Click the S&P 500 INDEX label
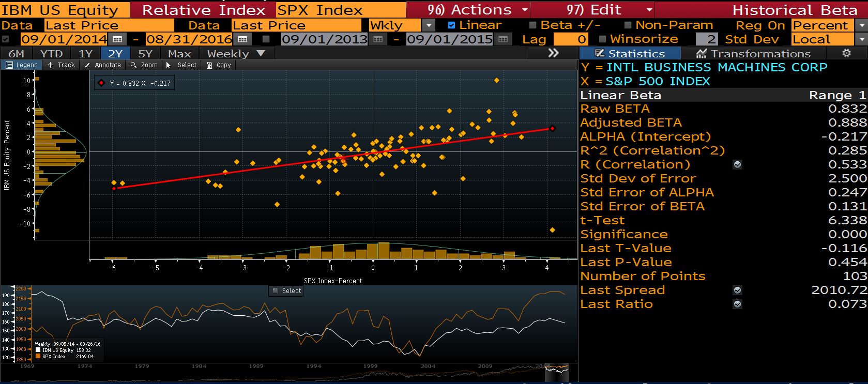 [658, 82]
